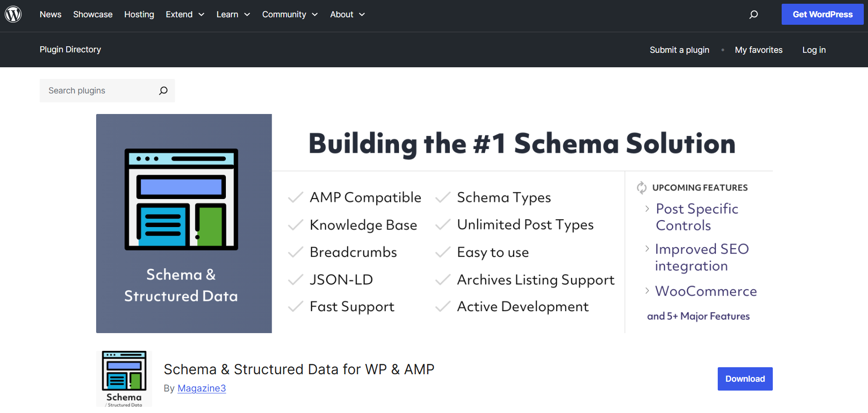This screenshot has height=413, width=868.
Task: Go to the Showcase page
Action: [x=93, y=14]
